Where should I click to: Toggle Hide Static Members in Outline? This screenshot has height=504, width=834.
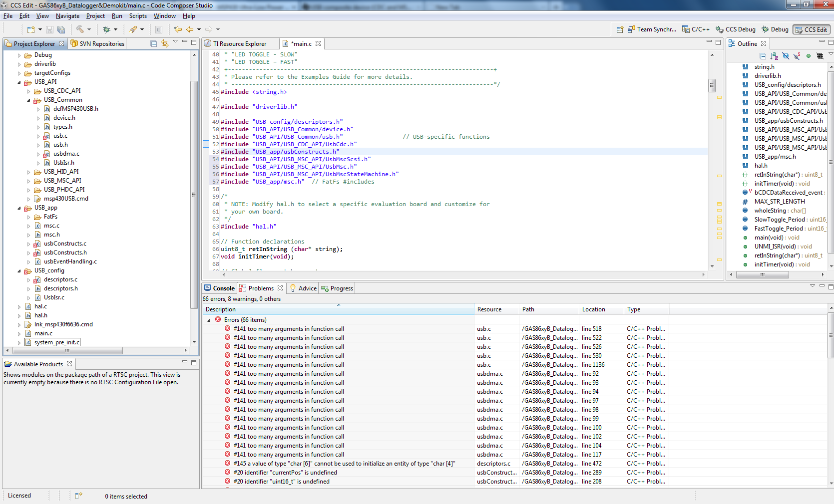[x=797, y=56]
